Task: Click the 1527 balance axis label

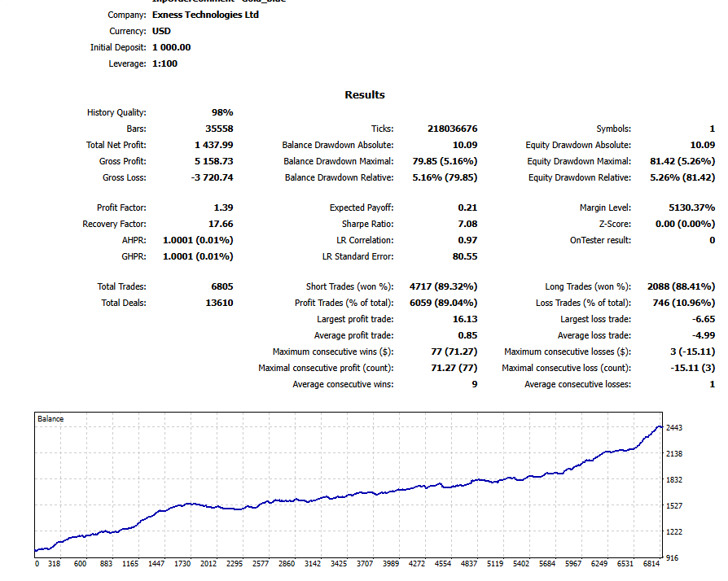Action: point(674,505)
